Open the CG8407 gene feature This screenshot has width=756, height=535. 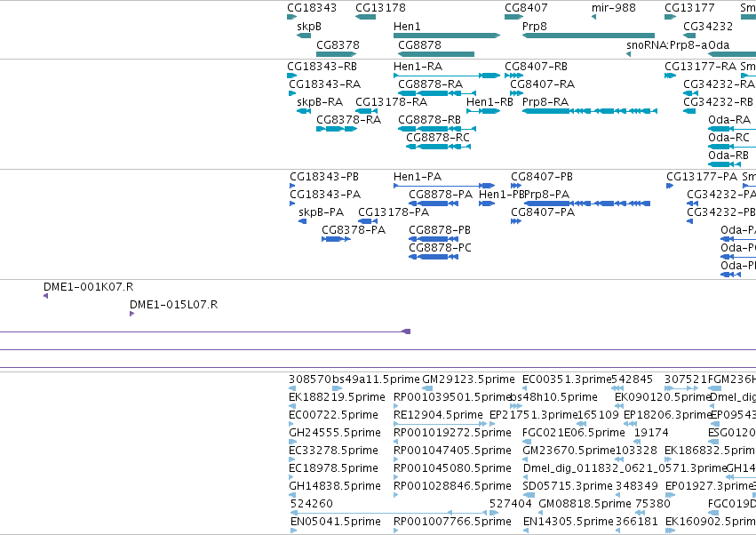[x=514, y=17]
